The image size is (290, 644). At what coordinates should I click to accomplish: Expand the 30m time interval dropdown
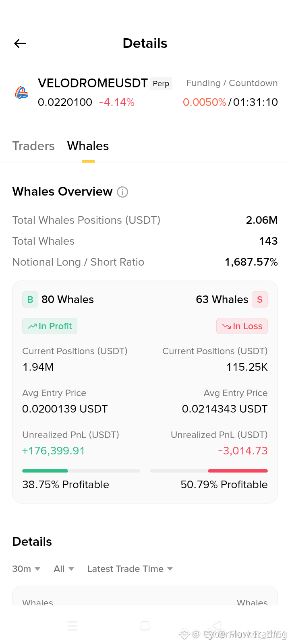click(26, 569)
